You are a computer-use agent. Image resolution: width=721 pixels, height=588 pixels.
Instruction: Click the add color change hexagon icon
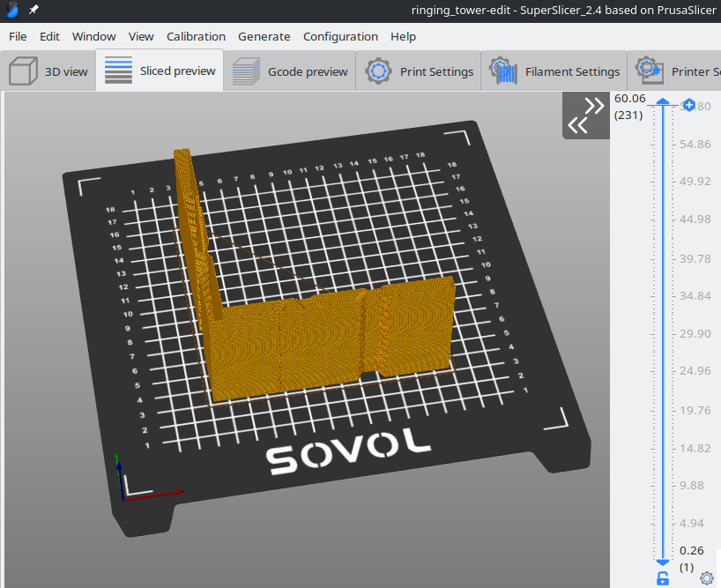pos(688,105)
